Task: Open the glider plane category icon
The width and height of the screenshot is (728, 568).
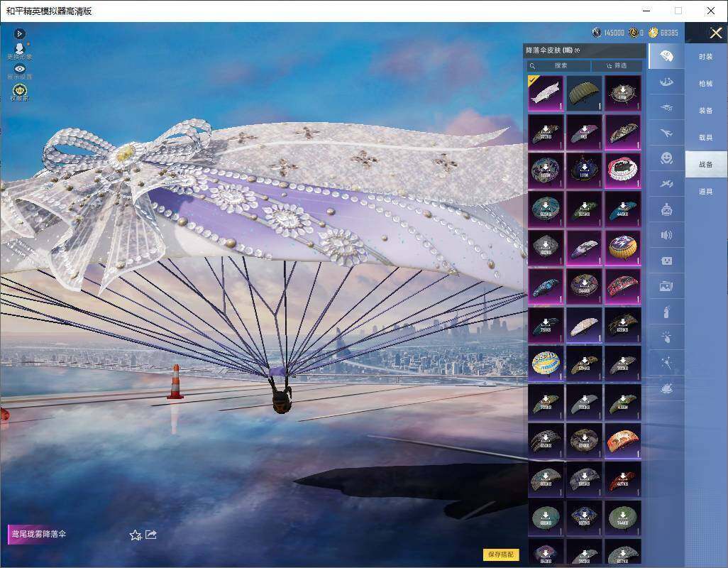Action: click(666, 184)
